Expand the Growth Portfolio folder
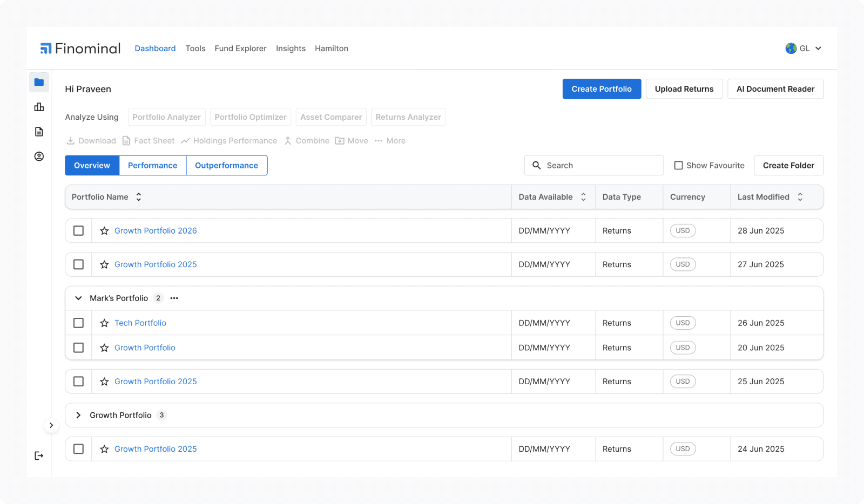This screenshot has height=504, width=864. click(x=78, y=416)
